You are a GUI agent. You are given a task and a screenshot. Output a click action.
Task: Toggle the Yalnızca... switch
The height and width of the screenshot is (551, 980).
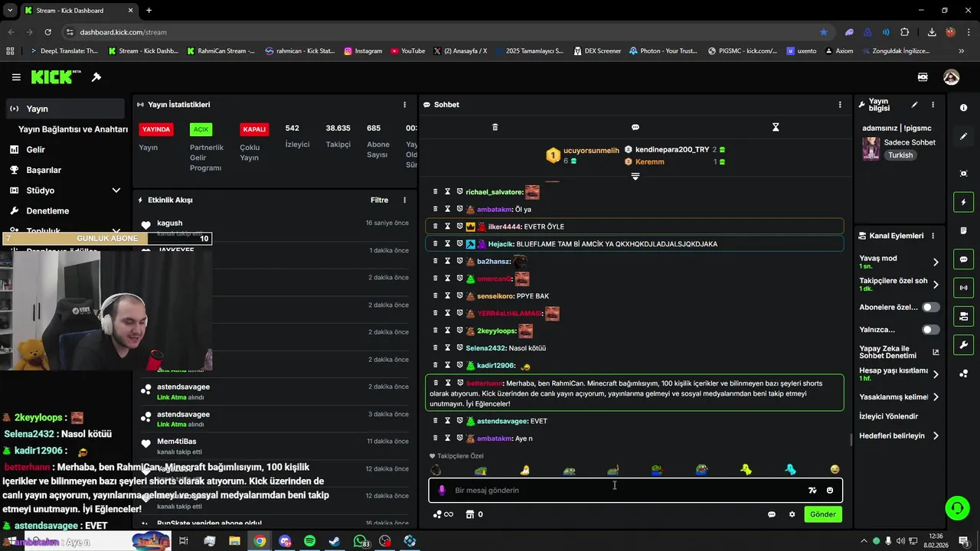point(931,330)
